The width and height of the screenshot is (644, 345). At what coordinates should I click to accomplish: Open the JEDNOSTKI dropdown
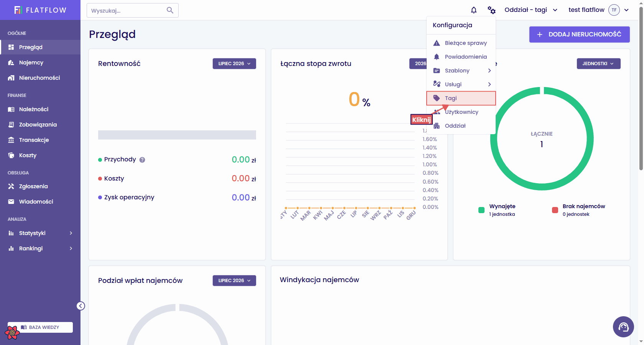598,64
